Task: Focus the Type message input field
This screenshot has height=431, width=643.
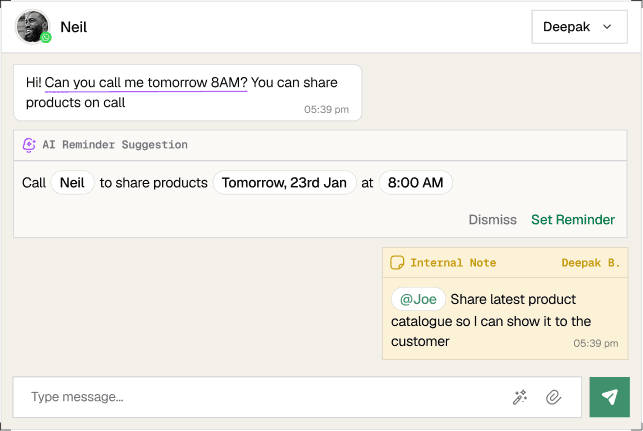Action: pyautogui.click(x=260, y=397)
